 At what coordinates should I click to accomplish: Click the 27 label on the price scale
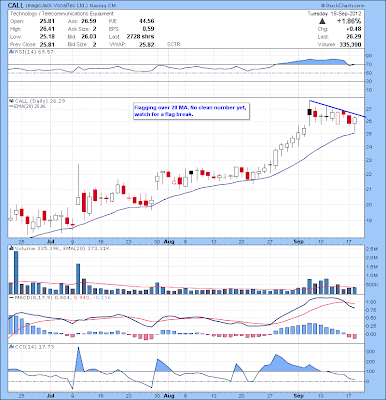click(369, 109)
